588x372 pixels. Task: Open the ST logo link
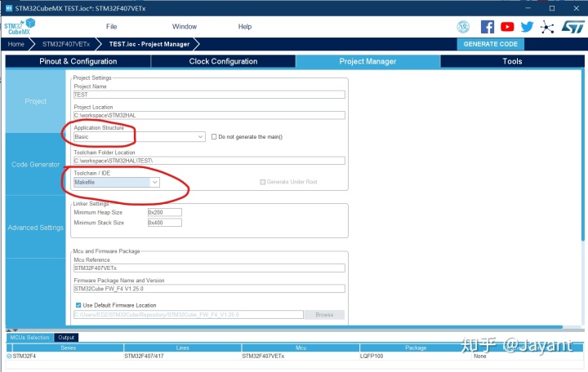pos(572,27)
